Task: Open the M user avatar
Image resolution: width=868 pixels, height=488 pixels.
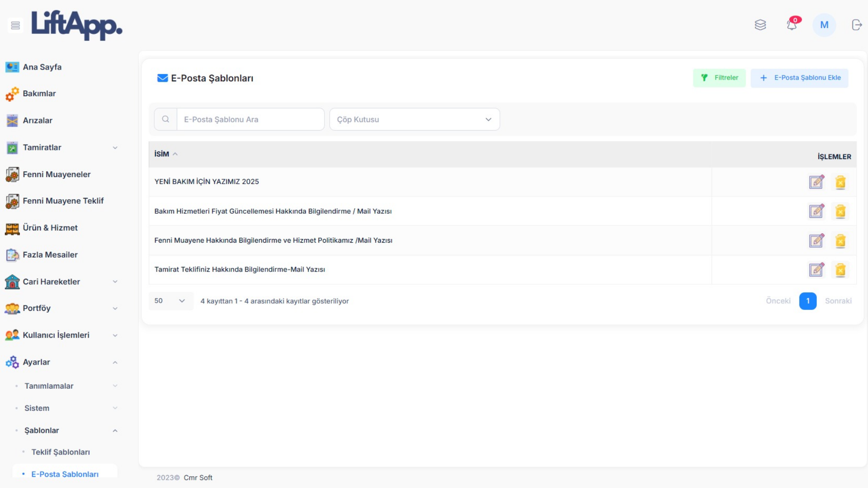Action: (x=824, y=25)
